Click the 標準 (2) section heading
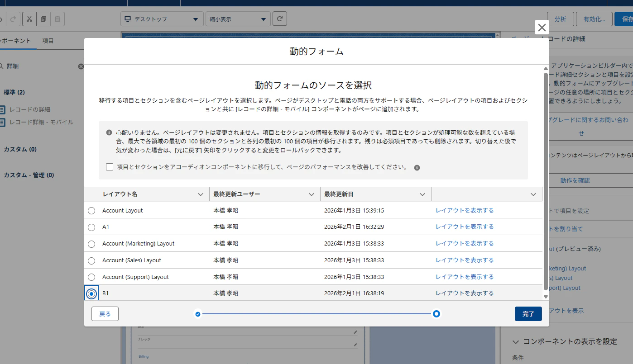This screenshot has height=364, width=633. pyautogui.click(x=14, y=92)
